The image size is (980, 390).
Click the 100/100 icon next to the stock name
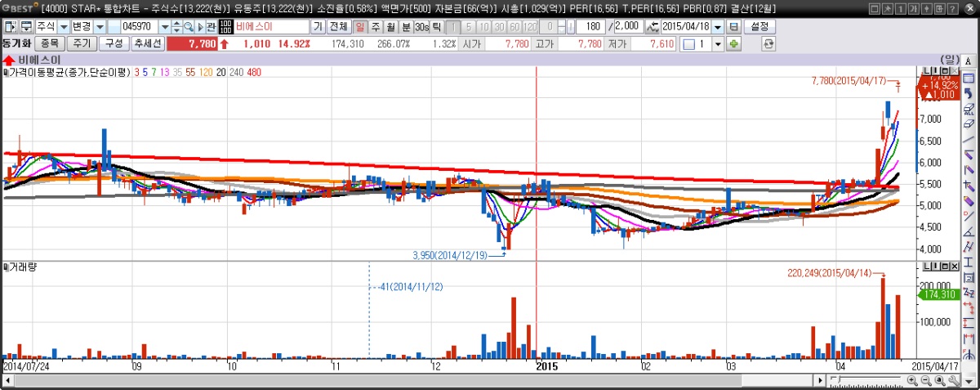click(x=225, y=27)
